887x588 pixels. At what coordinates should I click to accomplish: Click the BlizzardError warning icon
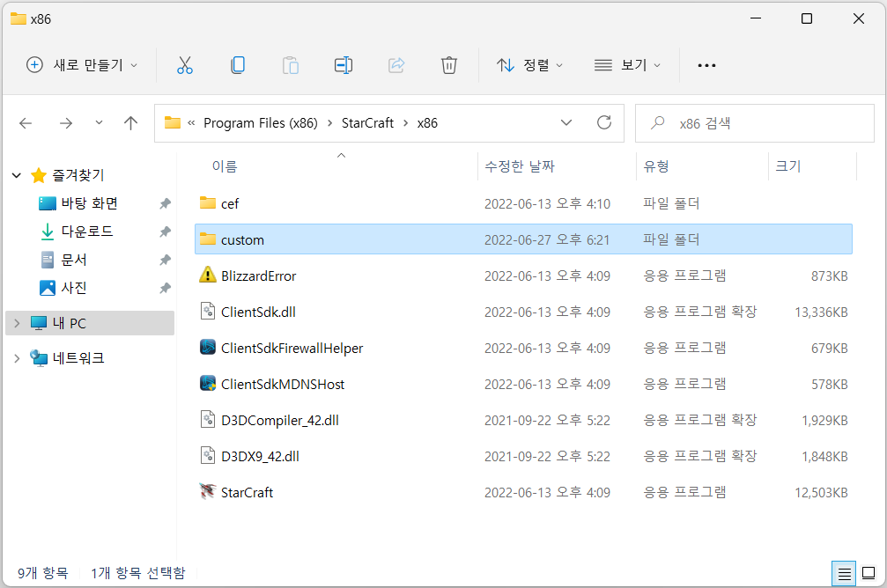tap(208, 276)
